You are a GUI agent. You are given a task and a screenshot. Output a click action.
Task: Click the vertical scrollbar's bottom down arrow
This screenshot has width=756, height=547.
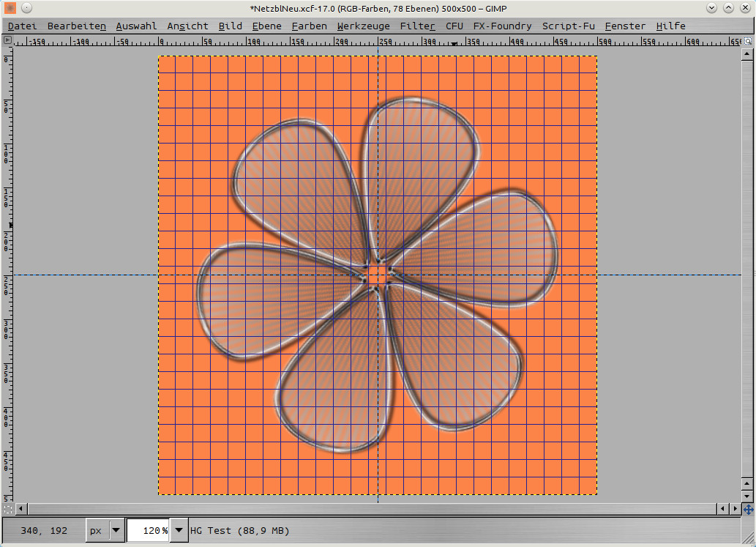click(x=747, y=496)
